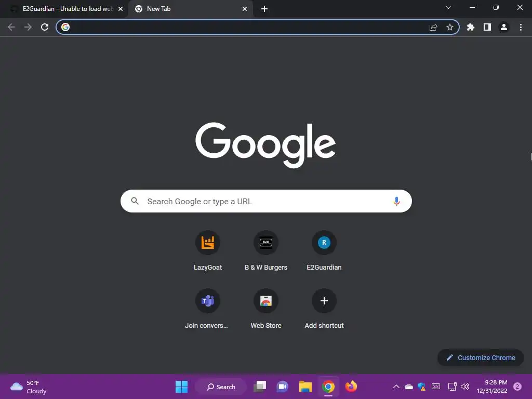This screenshot has width=532, height=399.
Task: Share this page icon in address bar
Action: (433, 27)
